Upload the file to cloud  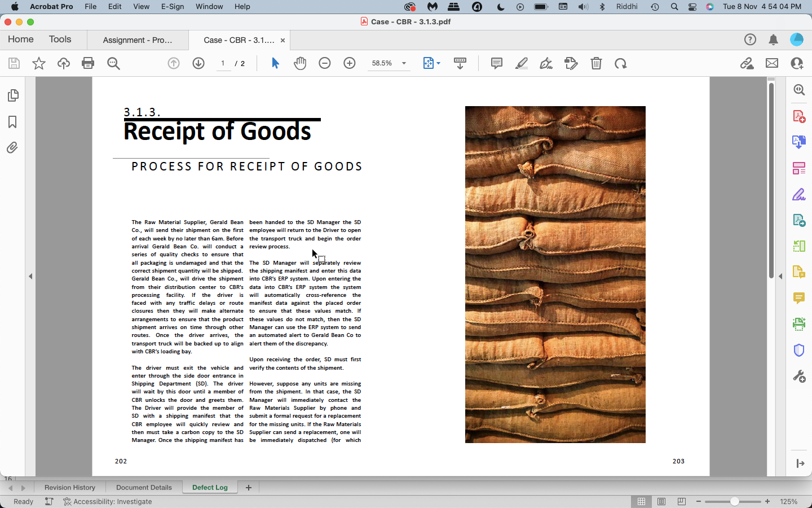64,63
